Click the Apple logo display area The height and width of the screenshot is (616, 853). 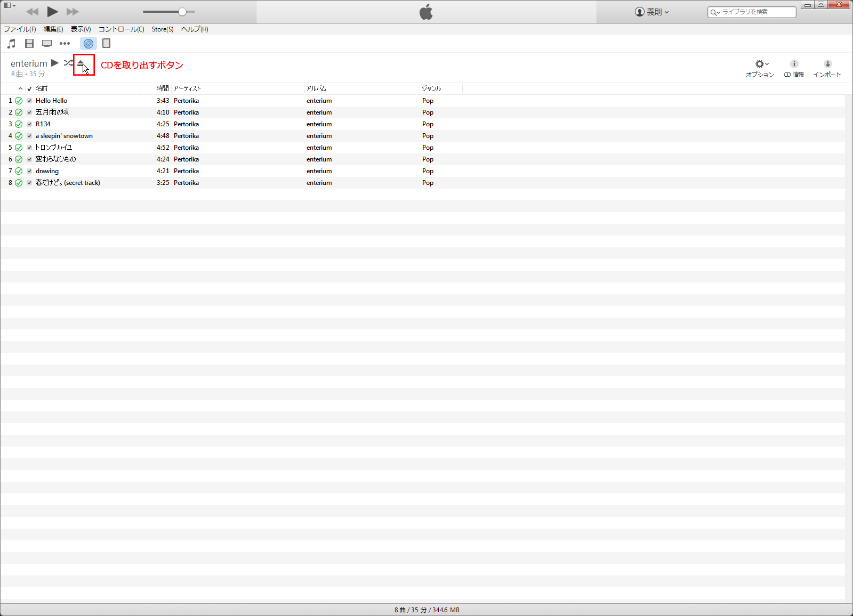[426, 12]
